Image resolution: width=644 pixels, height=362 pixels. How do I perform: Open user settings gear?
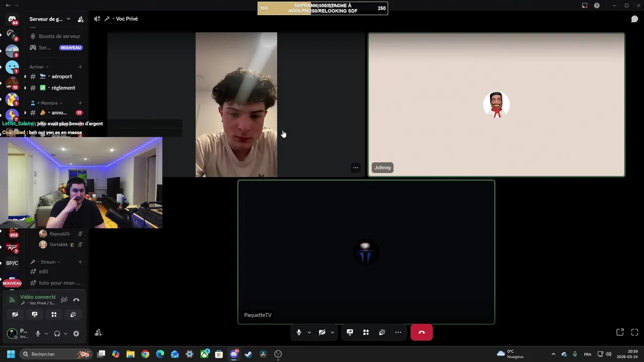coord(76,333)
